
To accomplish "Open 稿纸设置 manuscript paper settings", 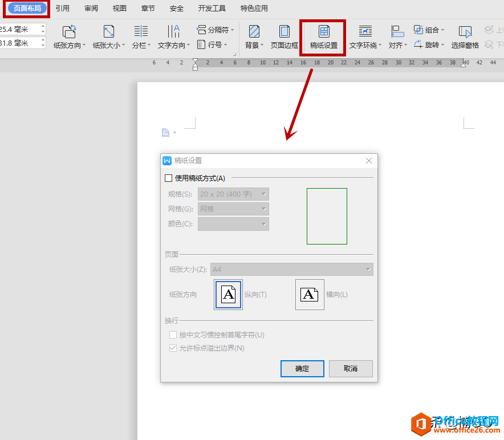I will coord(324,37).
